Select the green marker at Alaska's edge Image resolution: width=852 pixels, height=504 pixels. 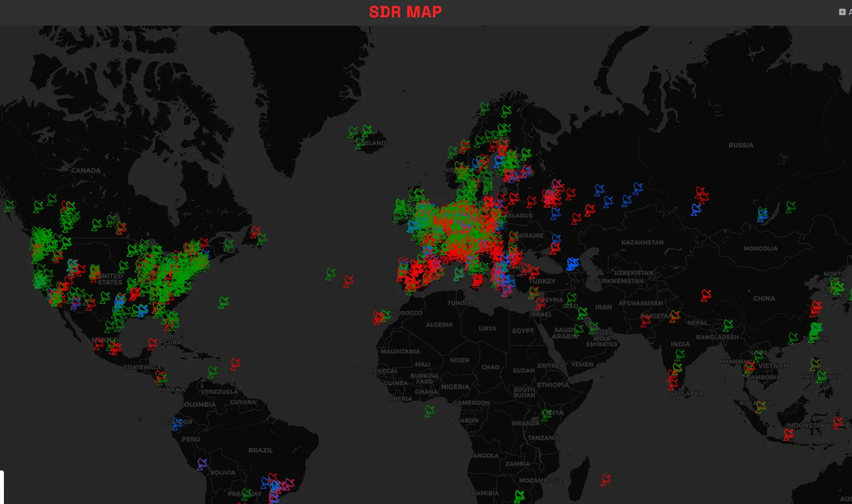click(10, 206)
